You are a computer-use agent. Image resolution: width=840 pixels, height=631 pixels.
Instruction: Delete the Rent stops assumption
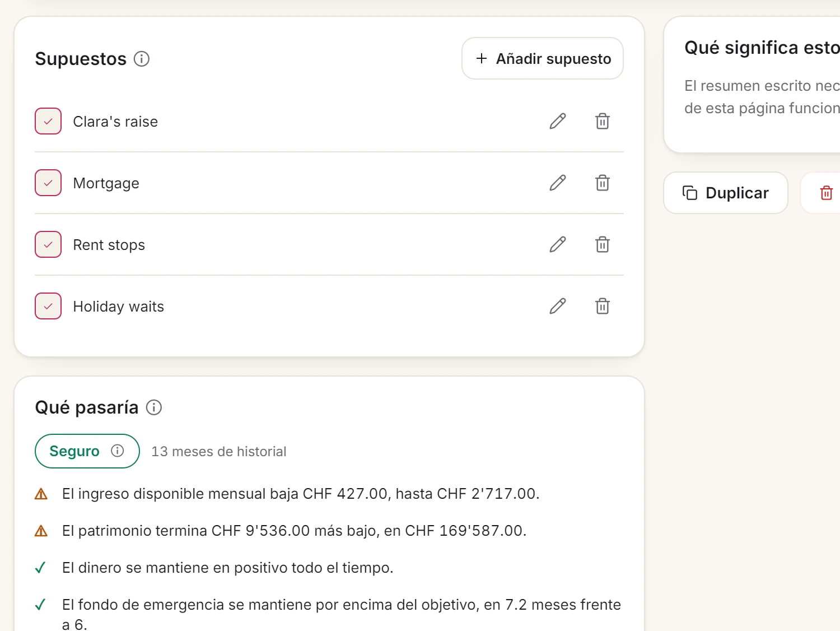tap(603, 244)
